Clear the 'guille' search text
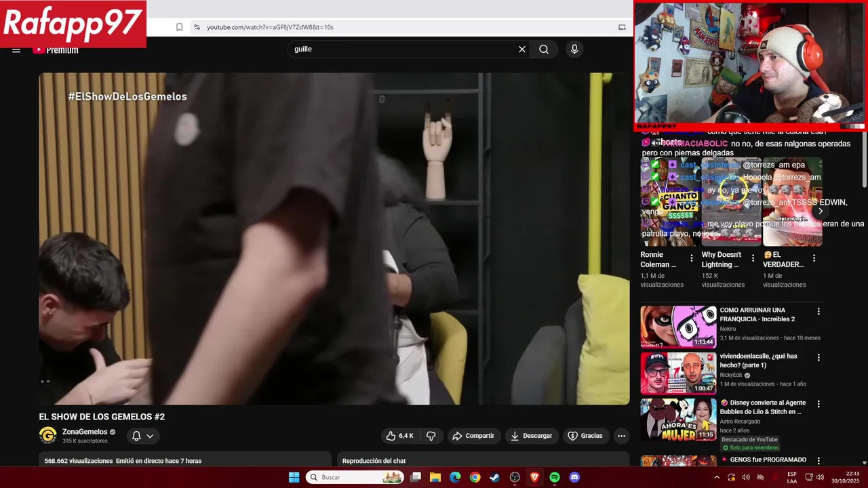The width and height of the screenshot is (868, 488). 522,49
